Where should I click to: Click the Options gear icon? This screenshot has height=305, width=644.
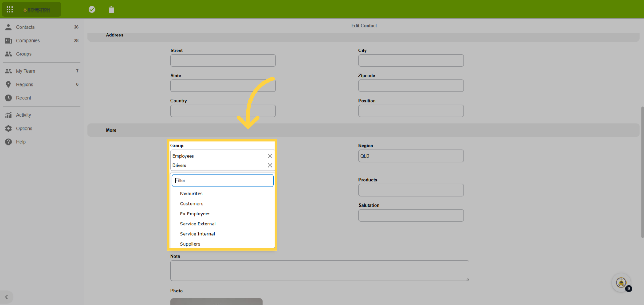[x=8, y=128]
